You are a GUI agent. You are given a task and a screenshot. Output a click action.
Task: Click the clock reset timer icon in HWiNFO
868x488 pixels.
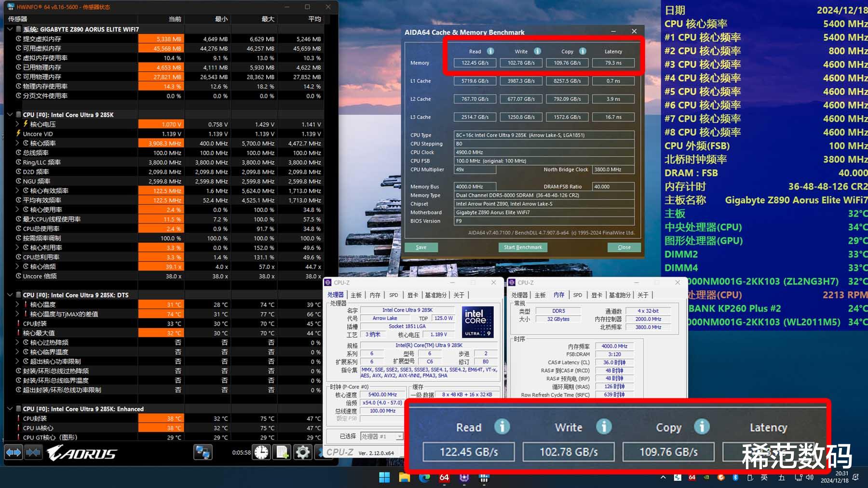tap(261, 452)
